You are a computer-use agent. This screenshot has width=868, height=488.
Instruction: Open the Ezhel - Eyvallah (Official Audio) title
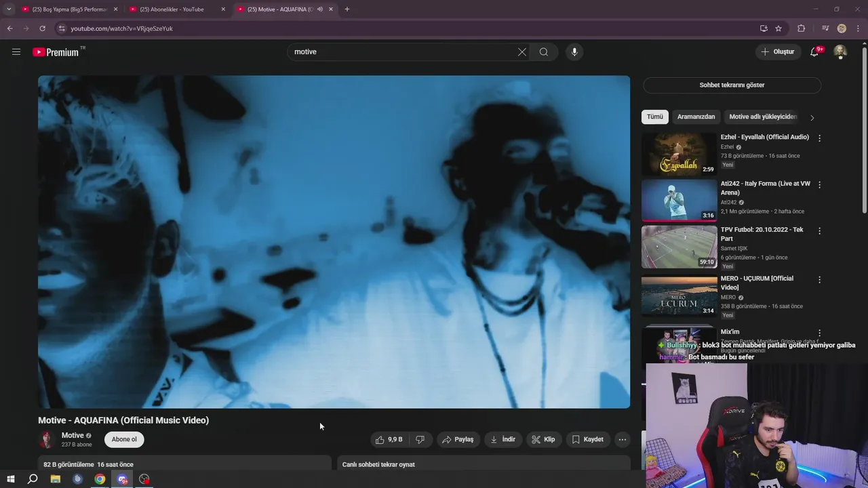(x=765, y=137)
